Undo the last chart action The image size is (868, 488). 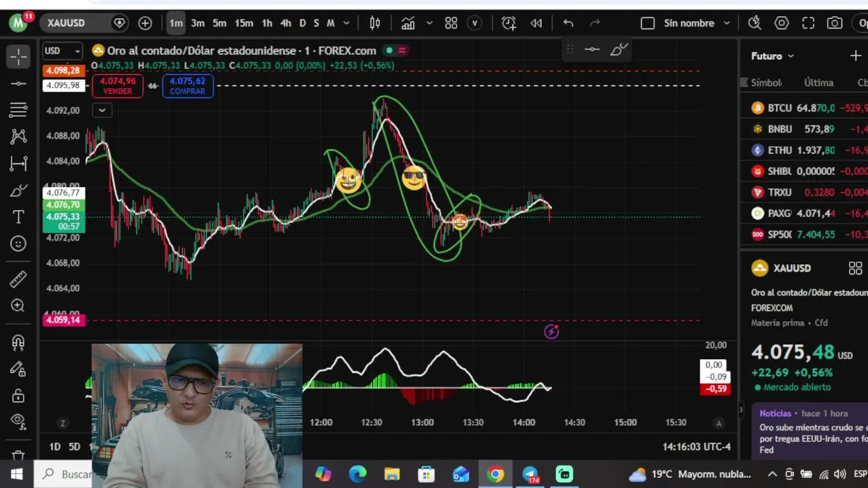[x=568, y=23]
